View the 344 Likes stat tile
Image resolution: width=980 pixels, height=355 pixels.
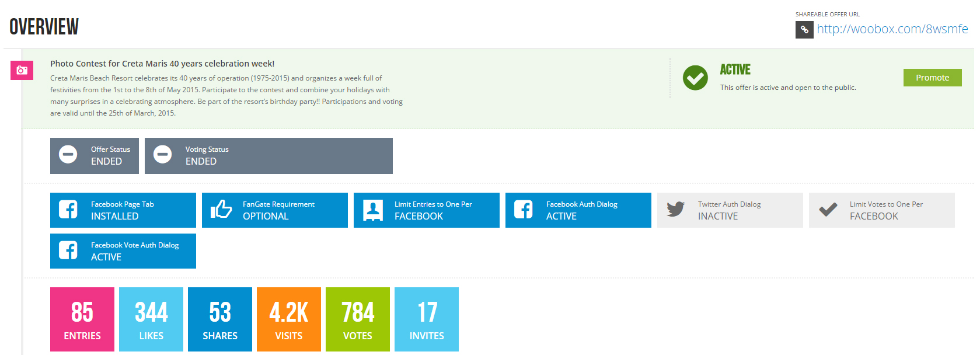tap(151, 319)
